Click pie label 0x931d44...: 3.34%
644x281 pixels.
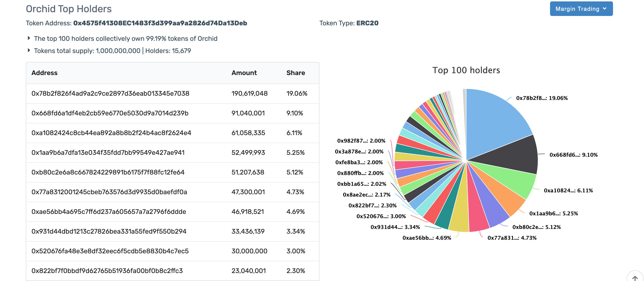[x=395, y=227]
